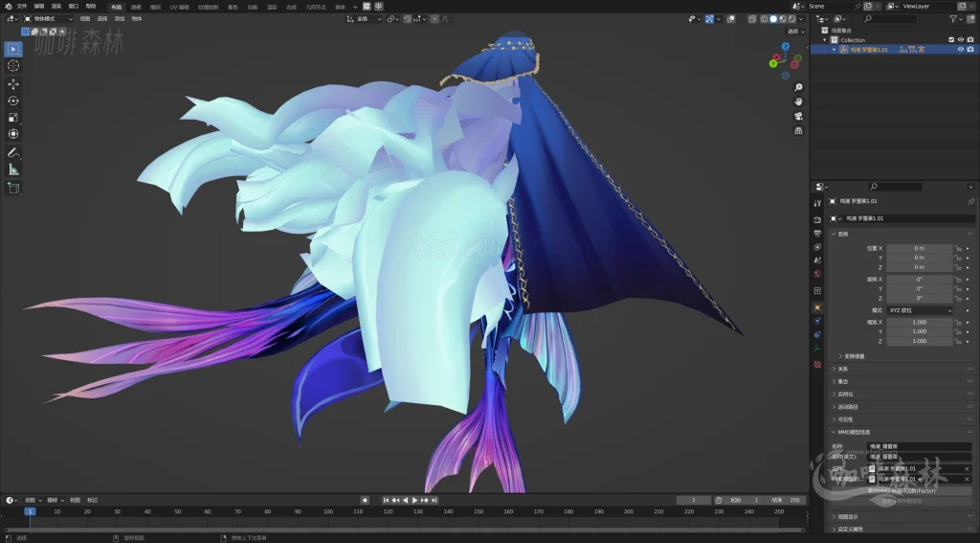Open the Physics properties tab
This screenshot has height=543, width=980.
coord(817,321)
